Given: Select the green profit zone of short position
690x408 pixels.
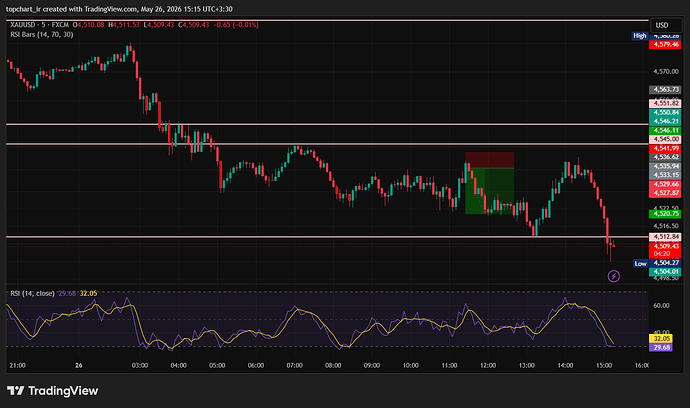Looking at the screenshot, I should (x=489, y=191).
